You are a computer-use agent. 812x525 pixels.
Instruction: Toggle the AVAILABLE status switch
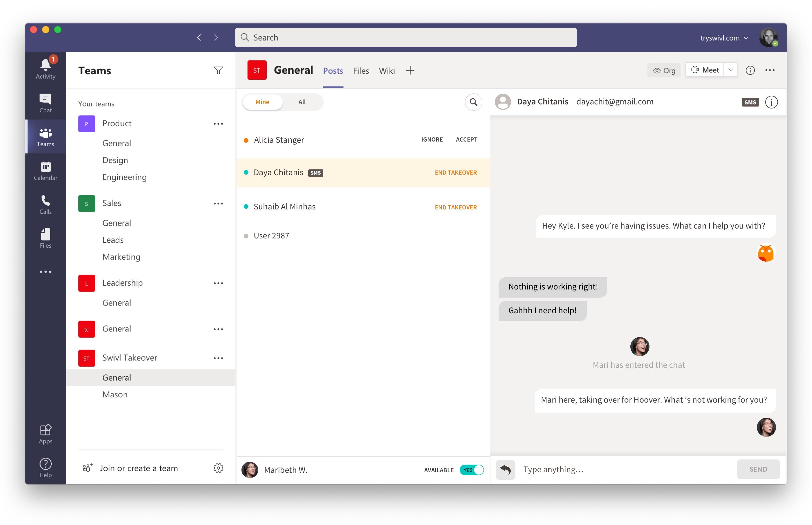click(x=471, y=470)
